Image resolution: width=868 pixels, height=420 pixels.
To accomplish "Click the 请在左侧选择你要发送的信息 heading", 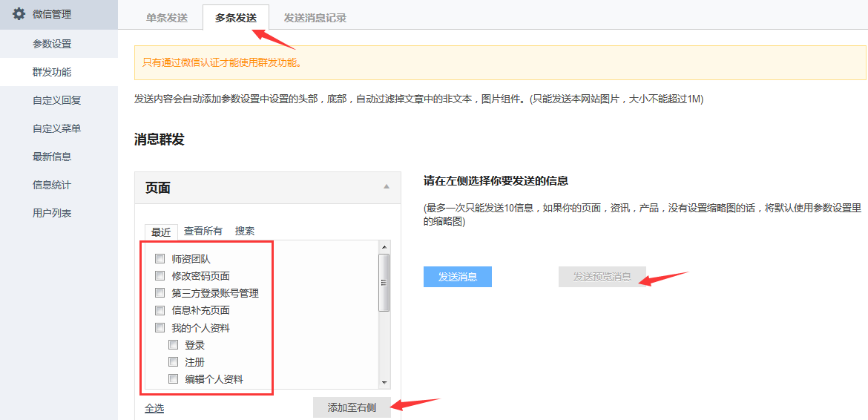I will coord(496,181).
